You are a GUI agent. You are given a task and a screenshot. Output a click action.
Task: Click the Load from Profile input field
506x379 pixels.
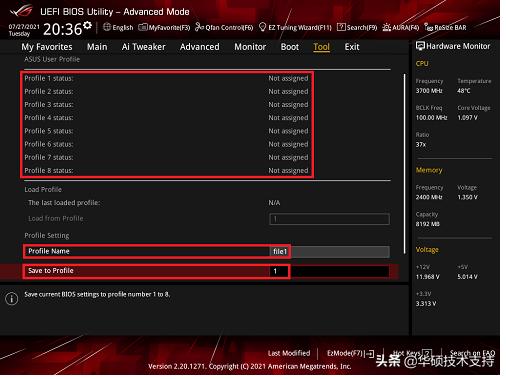click(x=329, y=219)
